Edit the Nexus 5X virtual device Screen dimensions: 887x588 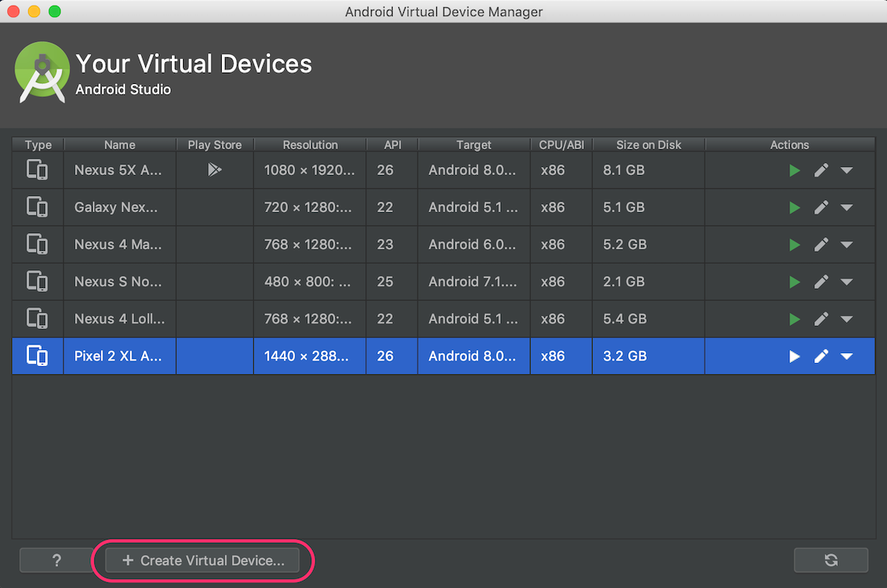(822, 170)
